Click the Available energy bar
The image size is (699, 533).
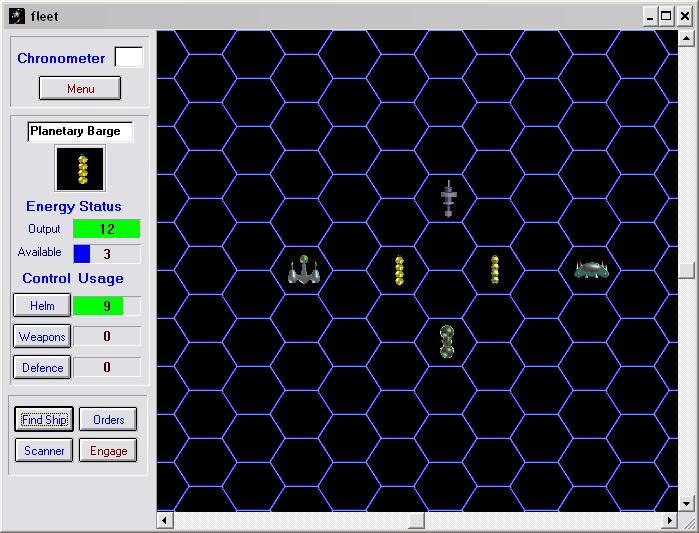[107, 254]
